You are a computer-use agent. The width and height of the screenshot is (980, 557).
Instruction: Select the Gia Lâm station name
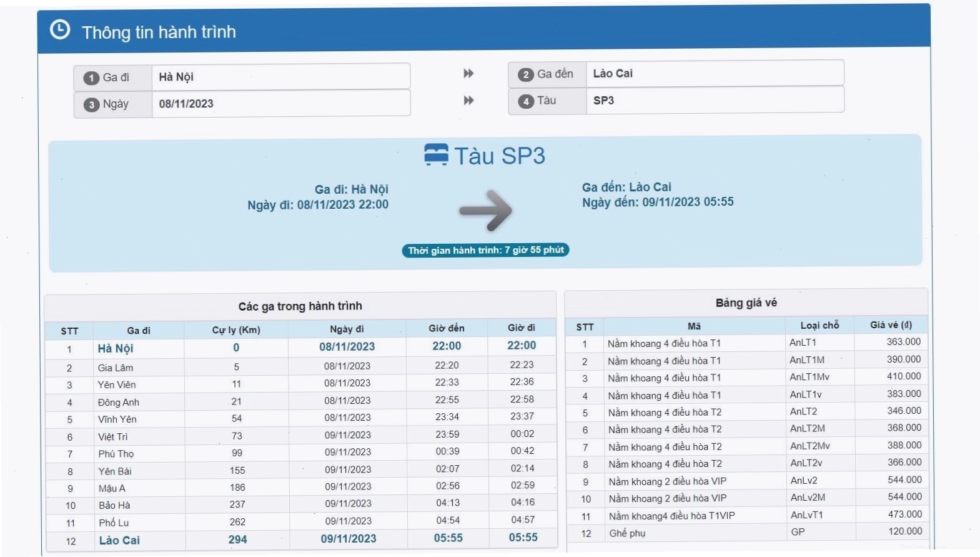[116, 368]
